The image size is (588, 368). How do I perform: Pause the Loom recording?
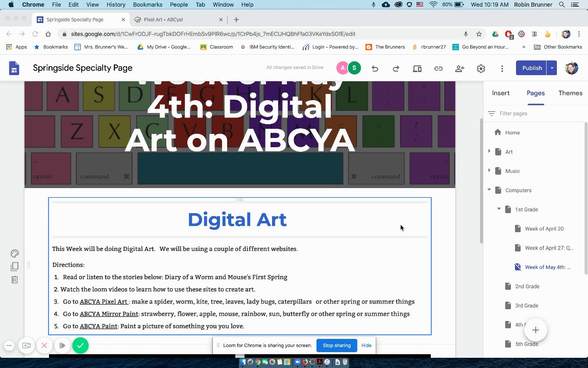pos(62,346)
